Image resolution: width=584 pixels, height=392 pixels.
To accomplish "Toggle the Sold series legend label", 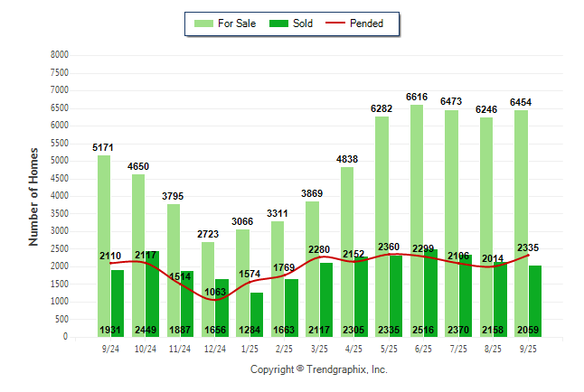I will [x=303, y=23].
